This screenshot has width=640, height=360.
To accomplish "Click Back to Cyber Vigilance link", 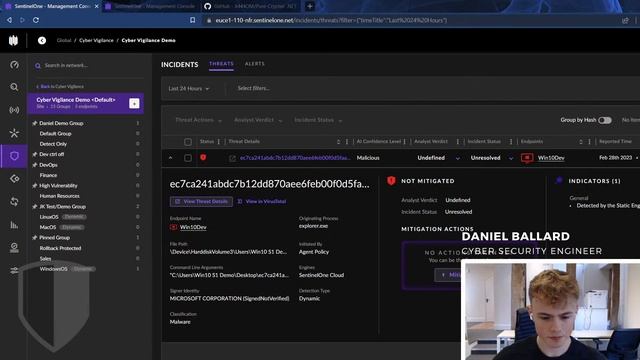I will (x=60, y=87).
